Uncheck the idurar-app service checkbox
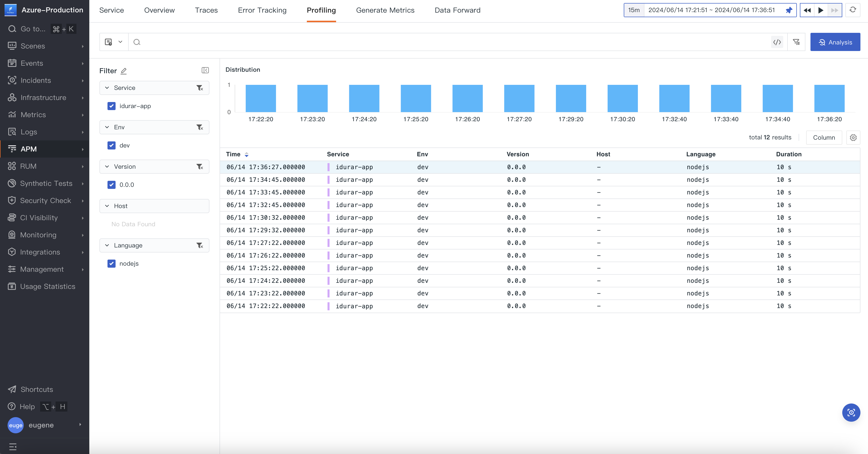Viewport: 868px width, 454px height. coord(112,106)
